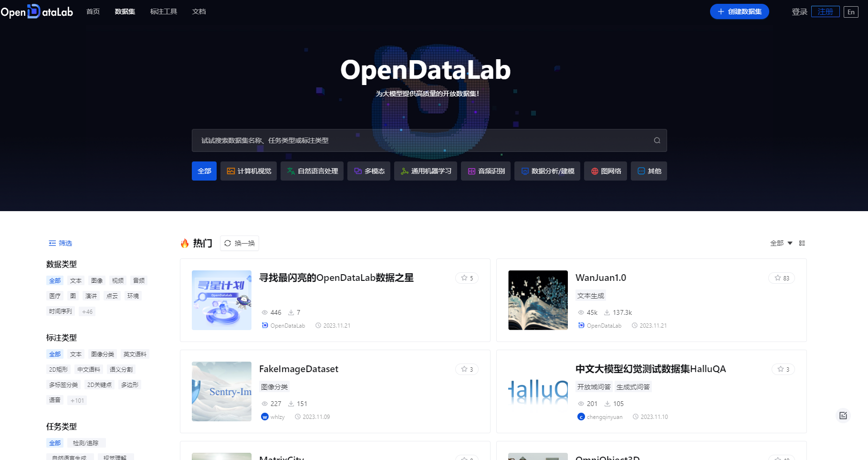868x460 pixels.
Task: Click the search magnifier icon
Action: coord(657,140)
